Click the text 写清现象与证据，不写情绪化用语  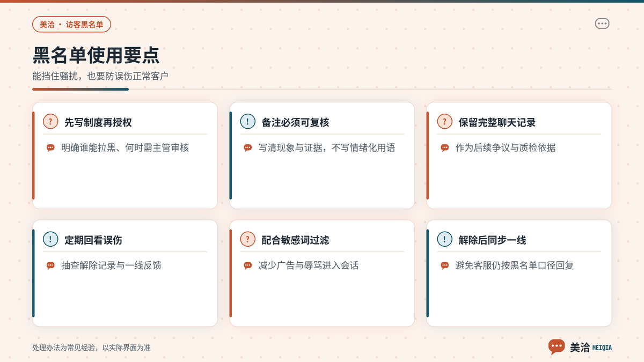(x=327, y=147)
